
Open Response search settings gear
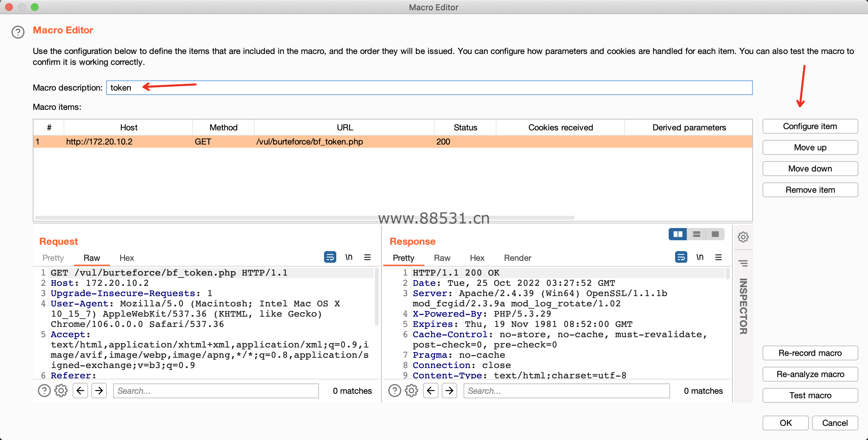point(411,391)
